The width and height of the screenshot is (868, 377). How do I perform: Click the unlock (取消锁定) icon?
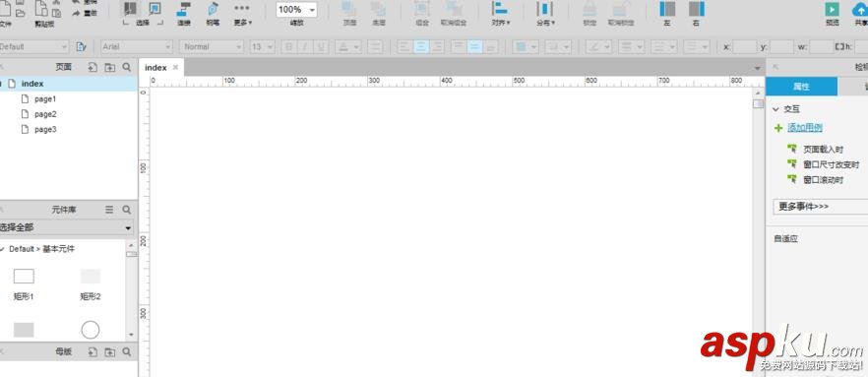tap(621, 9)
